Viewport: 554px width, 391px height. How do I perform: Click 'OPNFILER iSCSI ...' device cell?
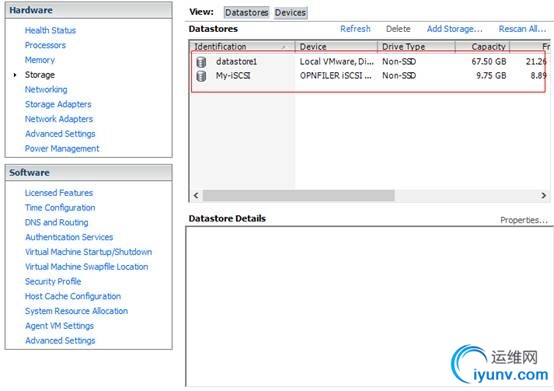point(336,76)
